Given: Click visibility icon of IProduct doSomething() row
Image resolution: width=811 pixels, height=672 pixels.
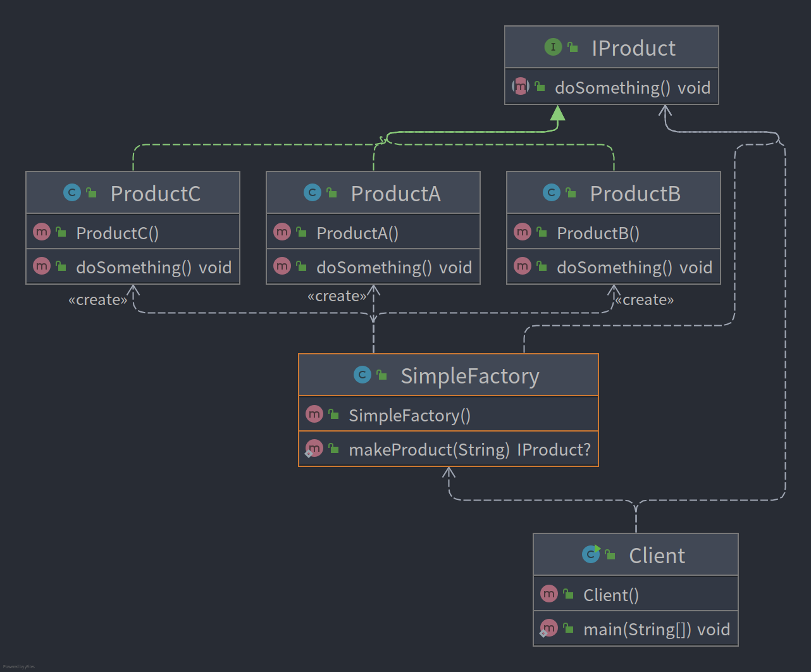Looking at the screenshot, I should coord(540,86).
